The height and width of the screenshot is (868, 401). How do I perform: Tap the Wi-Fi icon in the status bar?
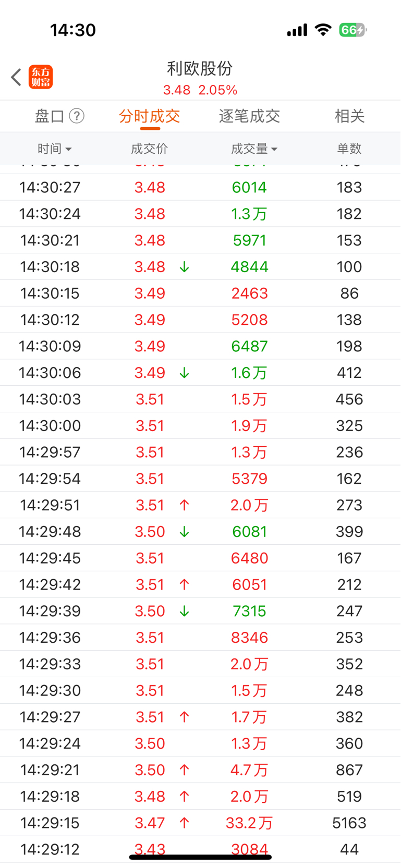323,30
